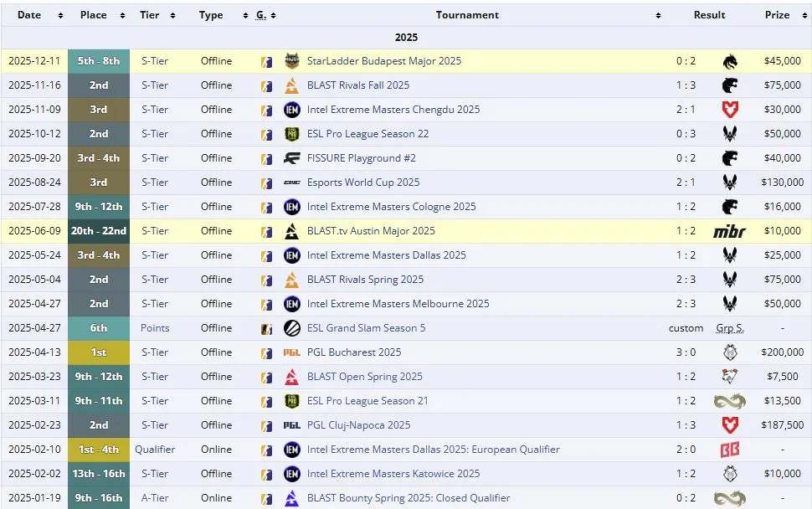Click the BLAST Rivals Fall 2025 logo
Screen dimensions: 812x509
pos(292,85)
